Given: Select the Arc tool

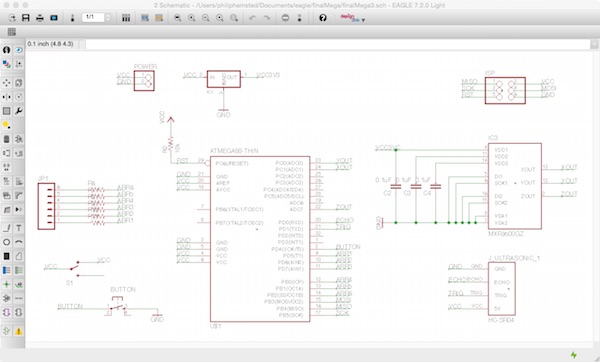Looking at the screenshot, I should pyautogui.click(x=18, y=242).
